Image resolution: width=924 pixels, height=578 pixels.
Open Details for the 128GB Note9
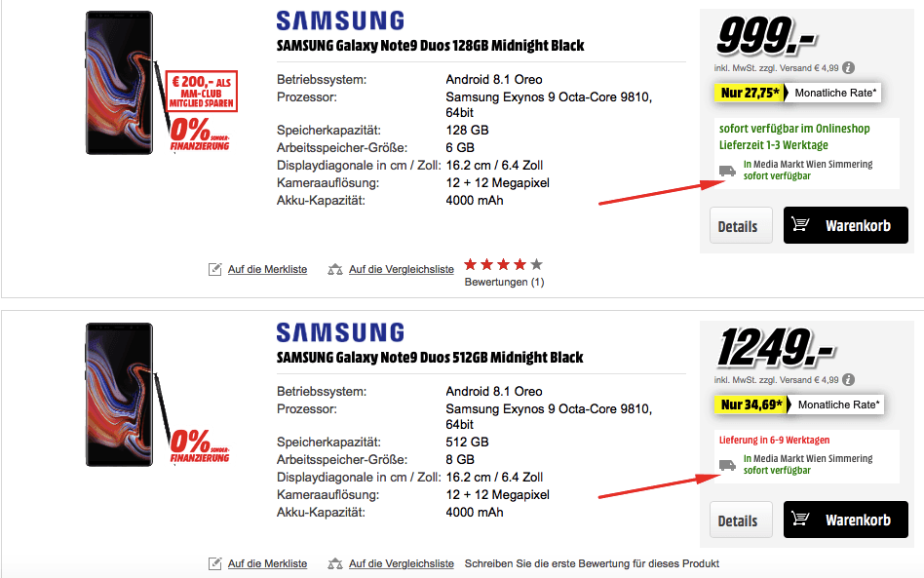click(741, 225)
